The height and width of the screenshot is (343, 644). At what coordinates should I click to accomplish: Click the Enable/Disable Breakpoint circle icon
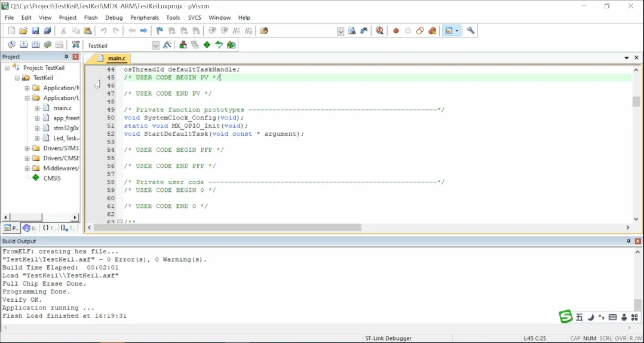(x=408, y=31)
